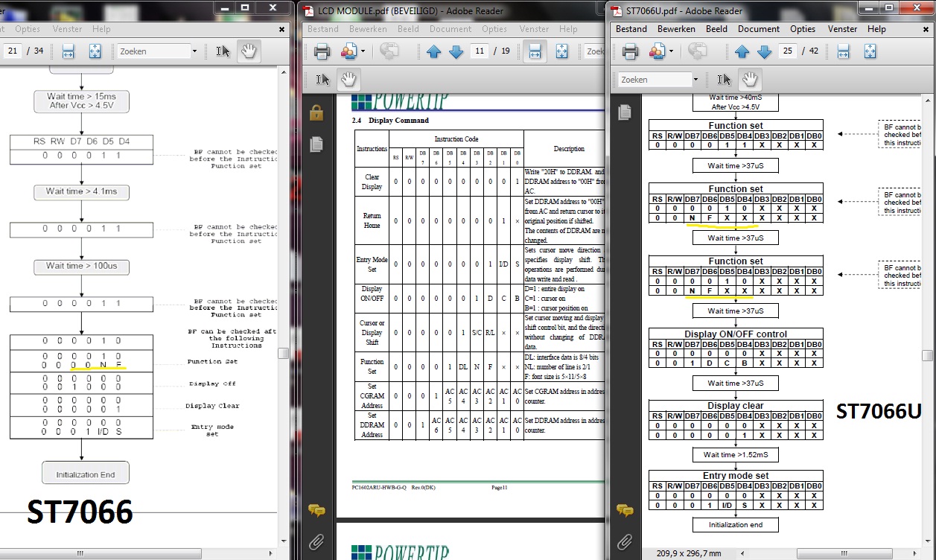Open the Venster menu in ST7066U.pdf window
This screenshot has width=936, height=560.
pos(843,29)
